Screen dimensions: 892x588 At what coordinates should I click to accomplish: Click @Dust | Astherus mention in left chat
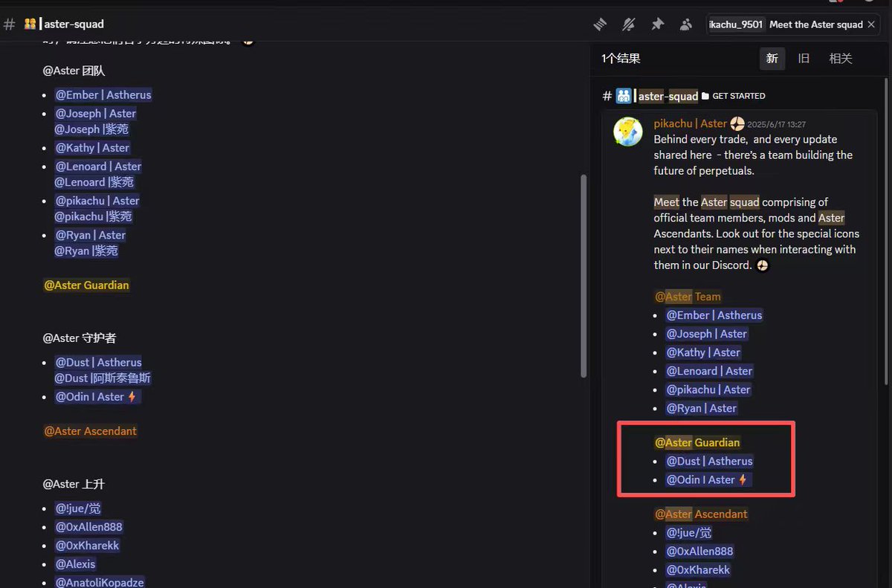tap(98, 362)
